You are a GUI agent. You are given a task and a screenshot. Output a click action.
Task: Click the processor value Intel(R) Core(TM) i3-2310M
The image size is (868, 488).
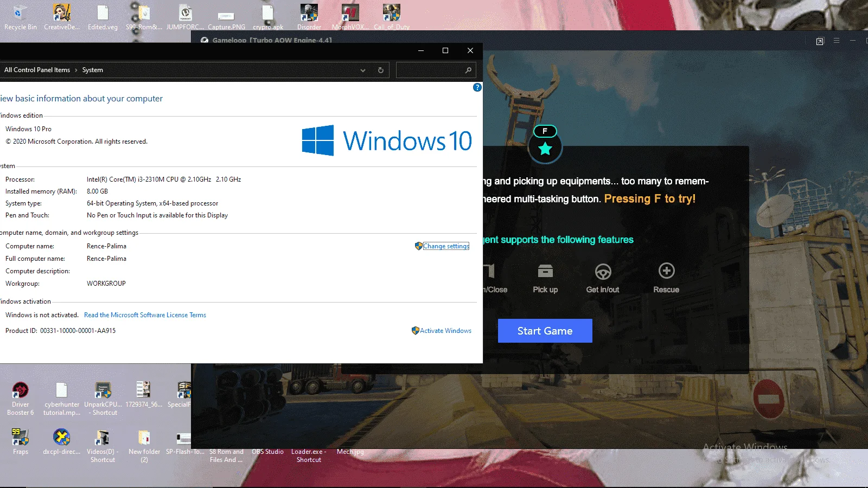pyautogui.click(x=164, y=179)
